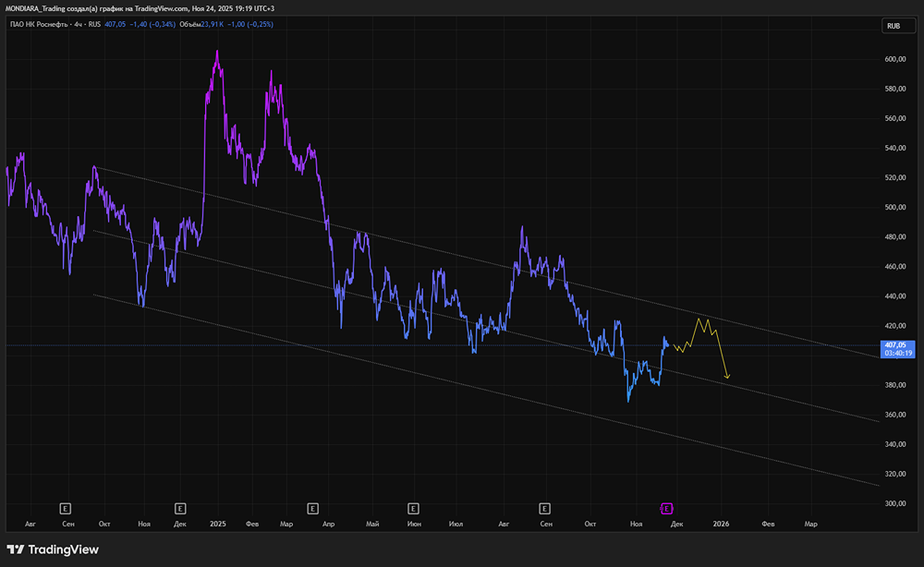Click the 520,00 price axis label
924x567 pixels.
click(x=894, y=178)
